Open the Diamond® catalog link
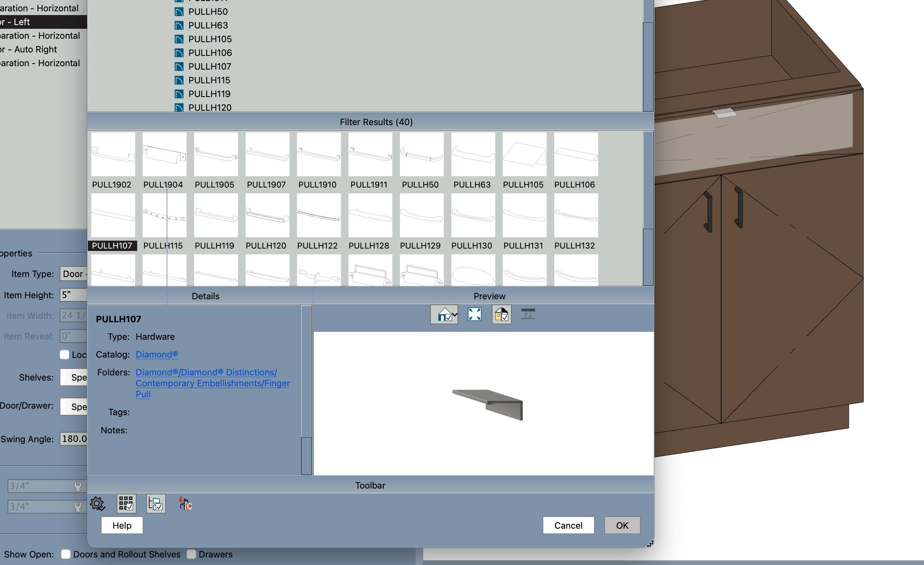This screenshot has width=924, height=565. pyautogui.click(x=157, y=354)
